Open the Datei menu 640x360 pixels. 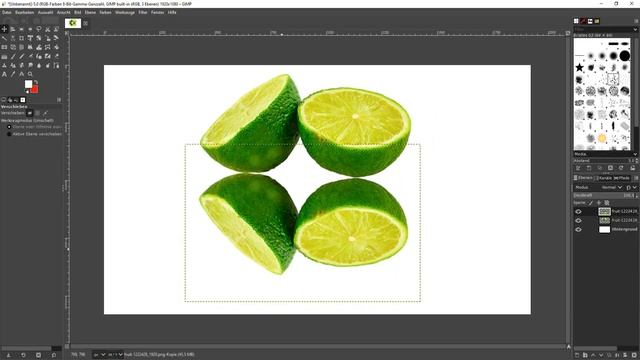pos(7,13)
